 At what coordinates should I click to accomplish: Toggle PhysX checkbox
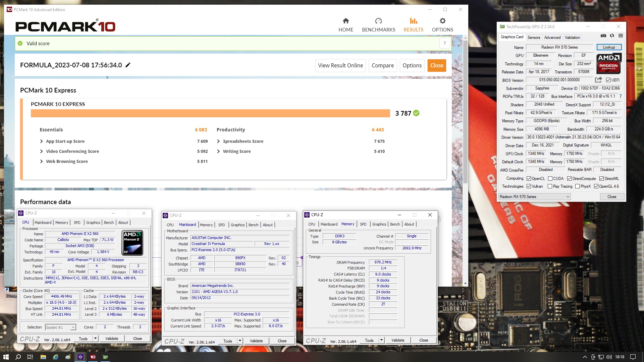pos(577,186)
